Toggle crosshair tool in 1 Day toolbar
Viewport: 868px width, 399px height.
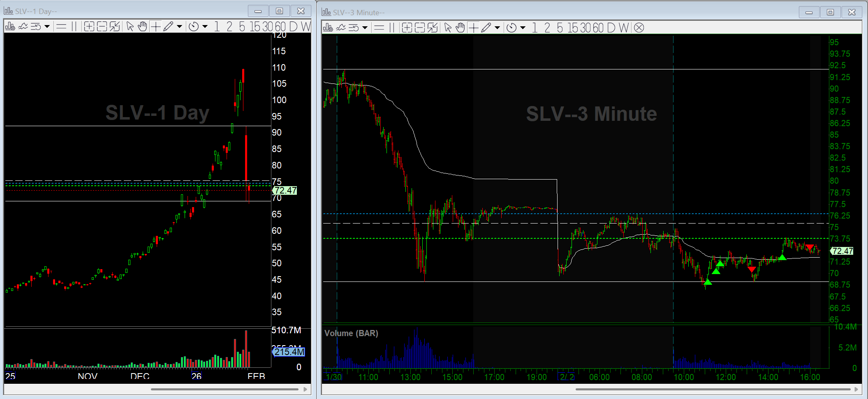[x=155, y=27]
